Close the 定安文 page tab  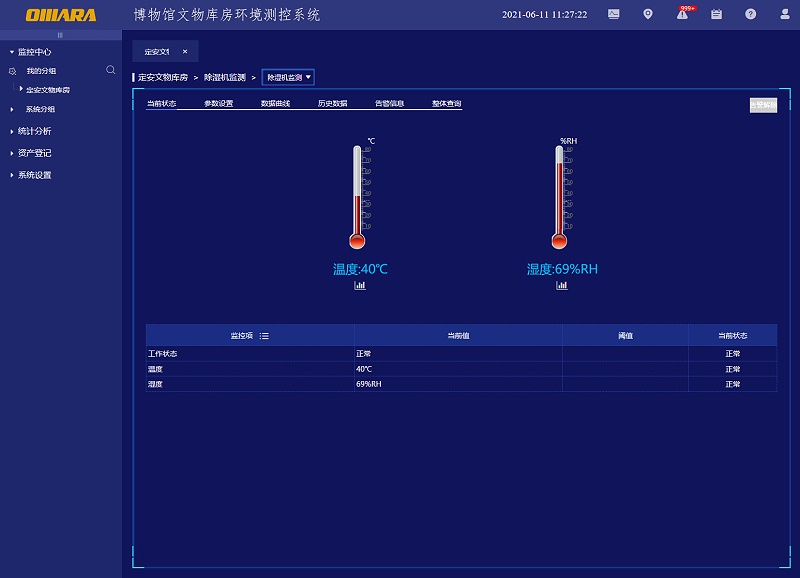tap(184, 51)
